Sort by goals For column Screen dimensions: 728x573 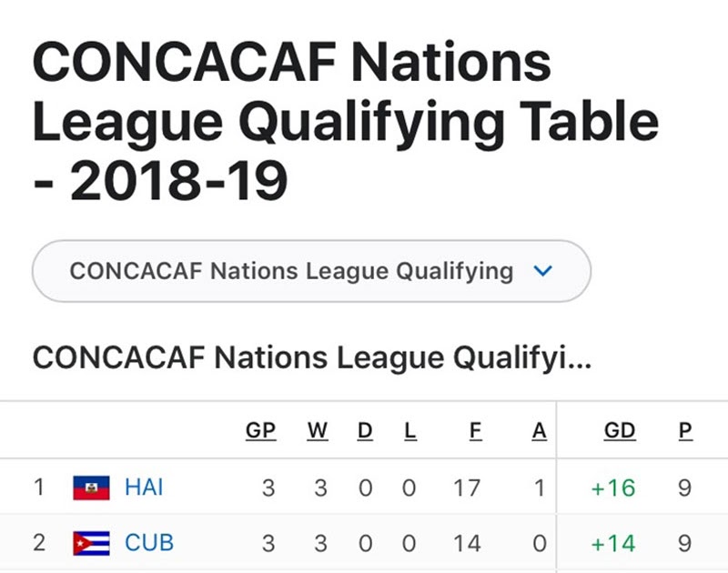coord(475,430)
